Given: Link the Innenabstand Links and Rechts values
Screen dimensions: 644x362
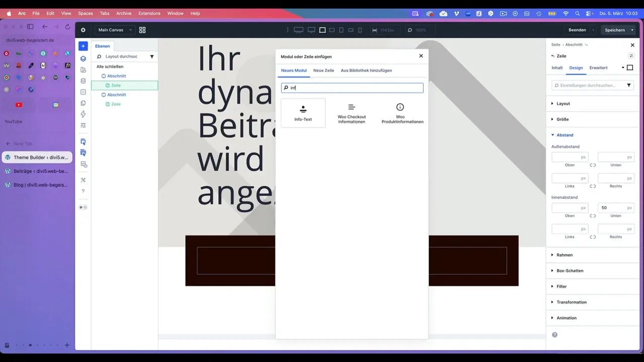Looking at the screenshot, I should pyautogui.click(x=593, y=236).
